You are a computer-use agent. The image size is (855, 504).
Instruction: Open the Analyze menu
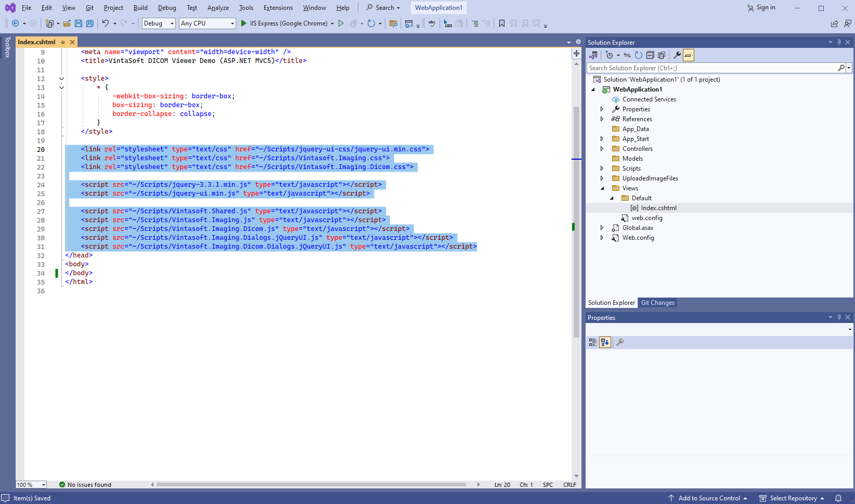pos(218,8)
